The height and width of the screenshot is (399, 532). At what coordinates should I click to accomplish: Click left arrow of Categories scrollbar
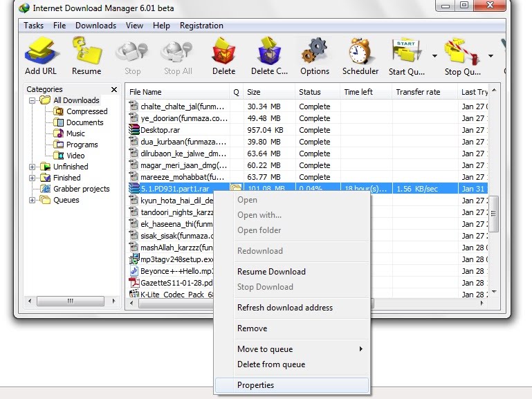click(x=30, y=301)
